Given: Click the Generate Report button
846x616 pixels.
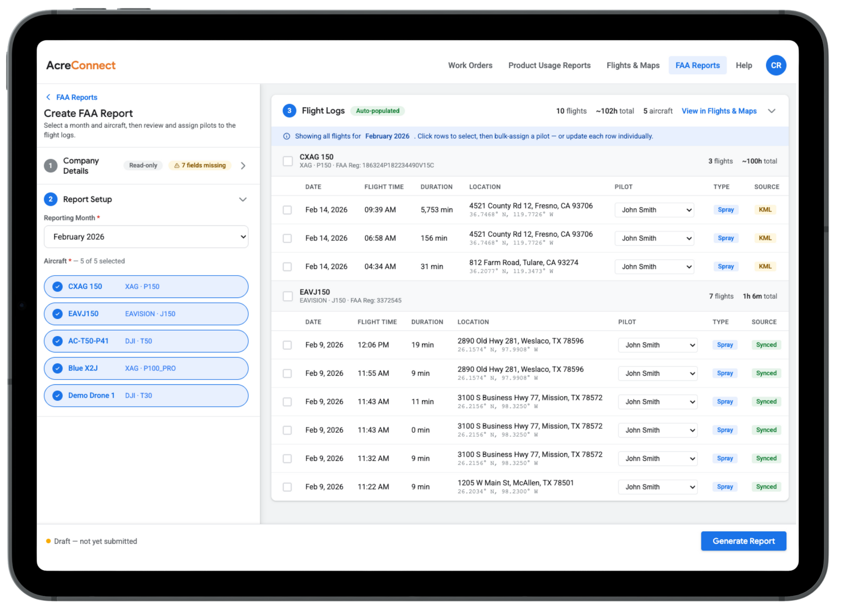Looking at the screenshot, I should click(x=743, y=541).
